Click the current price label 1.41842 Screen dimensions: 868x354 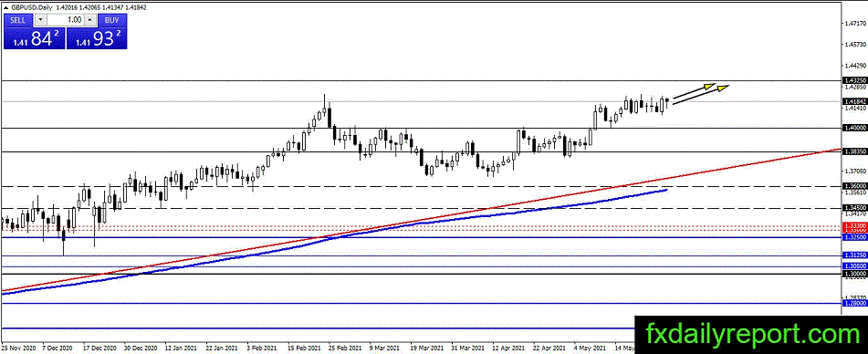click(x=854, y=101)
